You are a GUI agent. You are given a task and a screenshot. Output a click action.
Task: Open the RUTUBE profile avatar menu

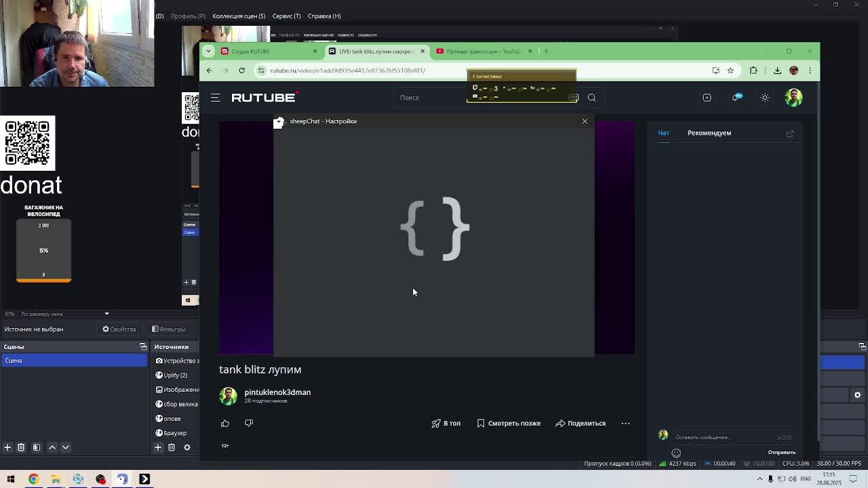(x=793, y=98)
